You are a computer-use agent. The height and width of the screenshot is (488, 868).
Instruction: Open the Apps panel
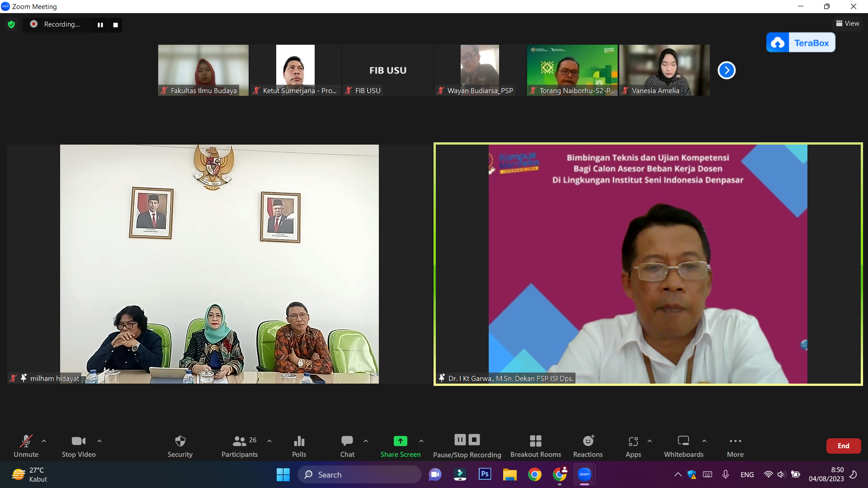pyautogui.click(x=633, y=446)
